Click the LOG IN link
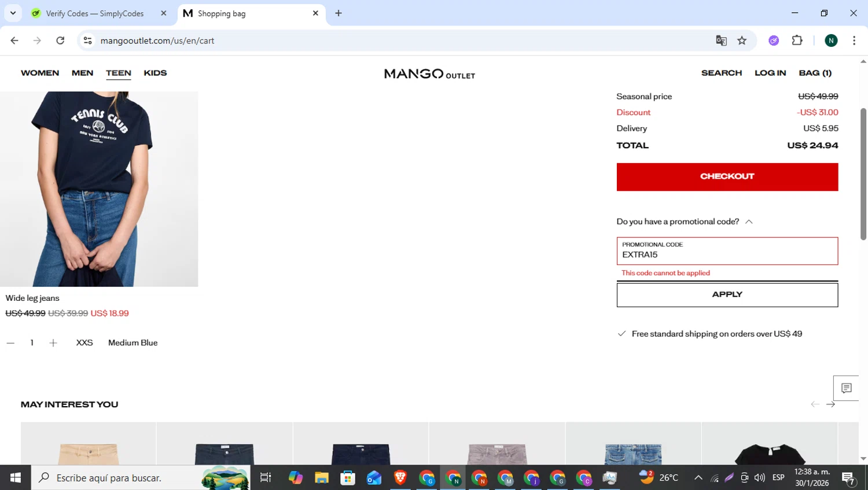This screenshot has height=490, width=868. [770, 73]
